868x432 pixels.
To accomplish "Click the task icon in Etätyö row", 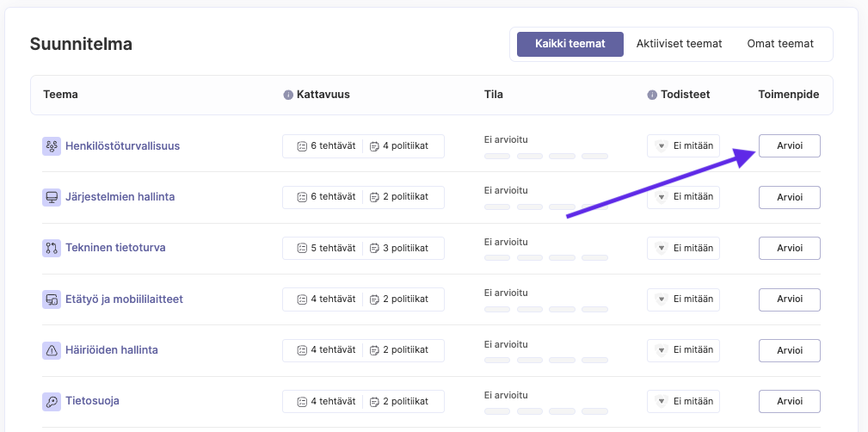I will pyautogui.click(x=302, y=299).
